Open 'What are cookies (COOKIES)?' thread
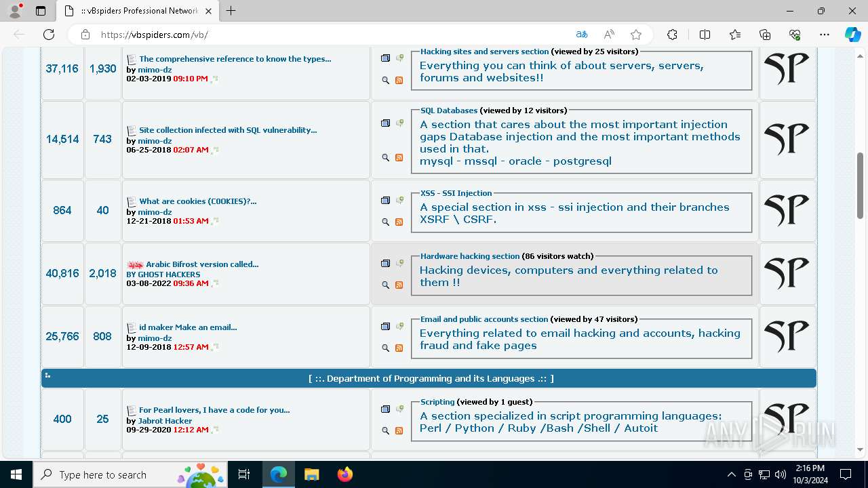This screenshot has height=488, width=868. pyautogui.click(x=198, y=201)
